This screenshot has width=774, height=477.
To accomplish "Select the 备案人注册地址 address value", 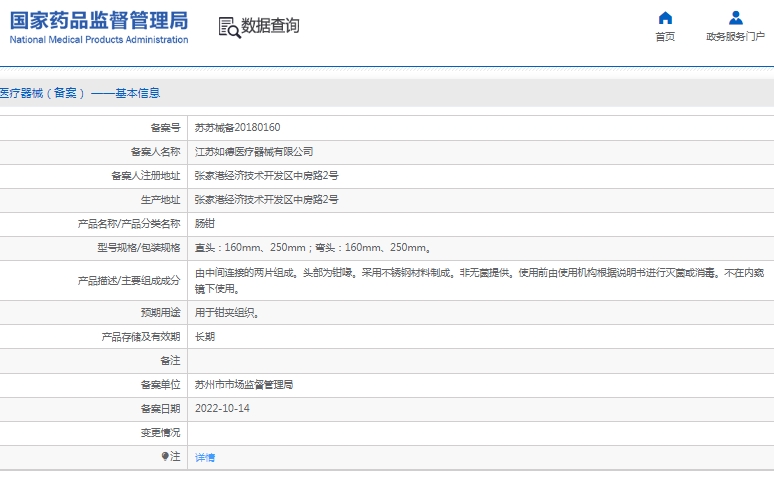I will tap(267, 175).
